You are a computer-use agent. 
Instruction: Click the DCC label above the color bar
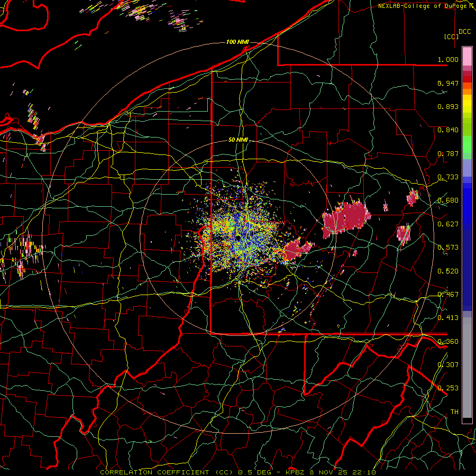pyautogui.click(x=464, y=32)
